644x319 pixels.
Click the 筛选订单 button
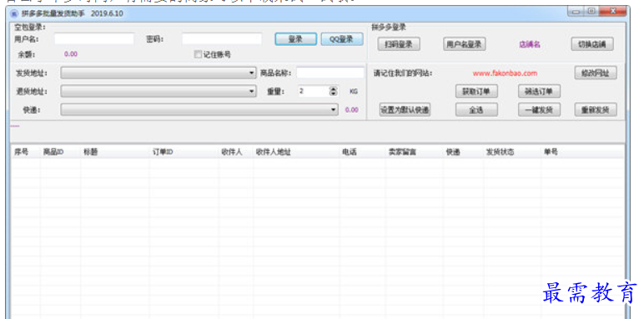point(539,91)
